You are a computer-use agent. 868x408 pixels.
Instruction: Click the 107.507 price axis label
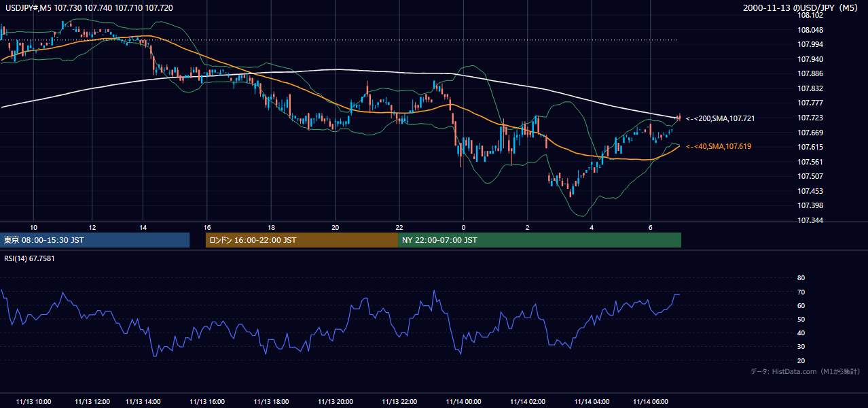(x=810, y=176)
